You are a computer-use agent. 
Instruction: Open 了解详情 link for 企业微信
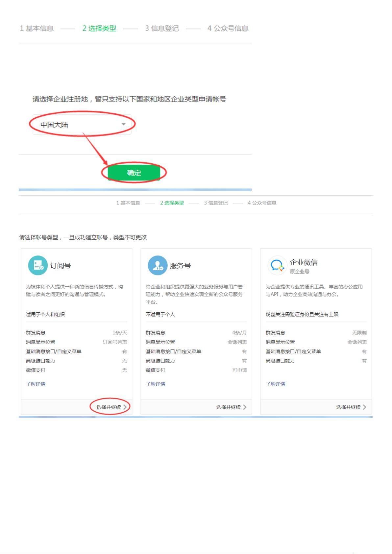(275, 384)
